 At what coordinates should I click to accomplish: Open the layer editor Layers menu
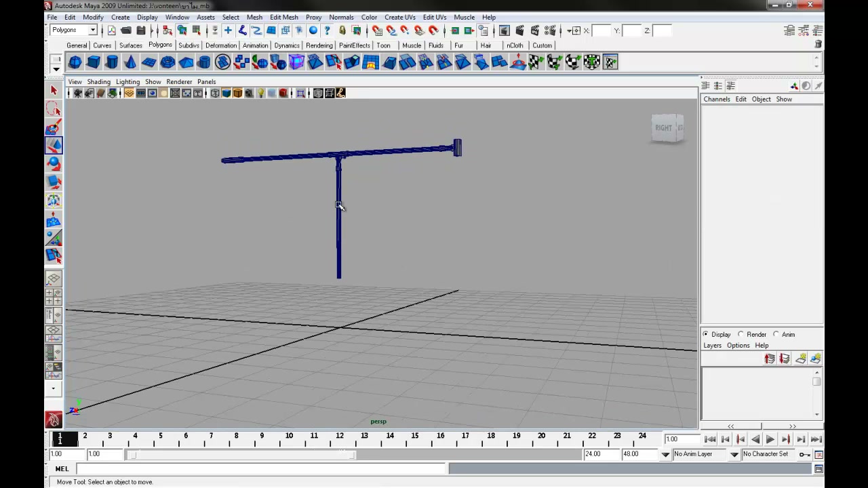point(712,346)
